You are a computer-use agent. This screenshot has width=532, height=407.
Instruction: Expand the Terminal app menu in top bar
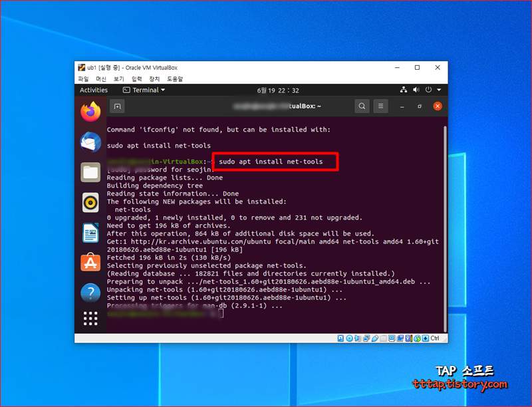144,90
